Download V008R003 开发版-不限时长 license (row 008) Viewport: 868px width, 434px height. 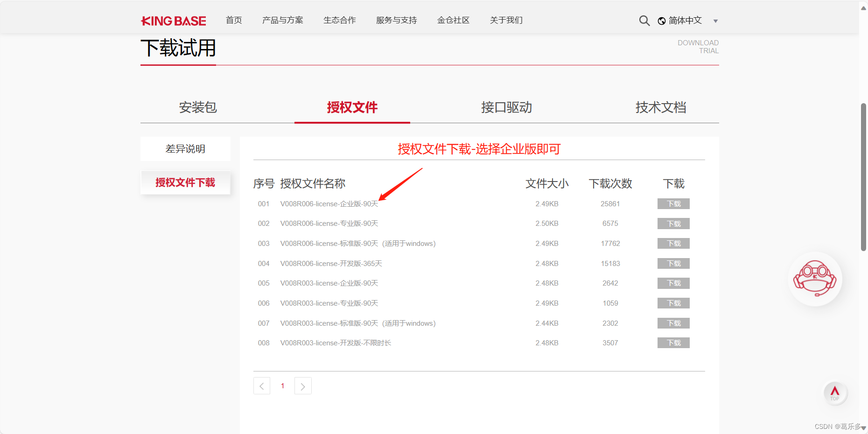coord(673,343)
